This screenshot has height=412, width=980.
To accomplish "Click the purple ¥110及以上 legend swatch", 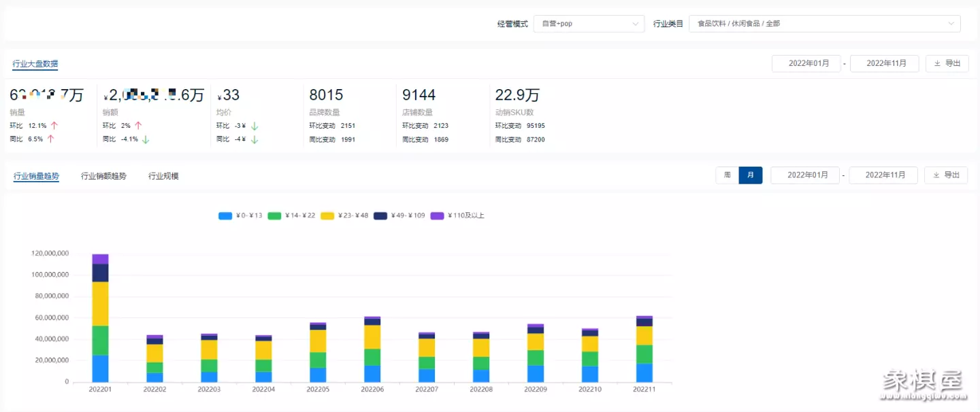I will [x=437, y=216].
